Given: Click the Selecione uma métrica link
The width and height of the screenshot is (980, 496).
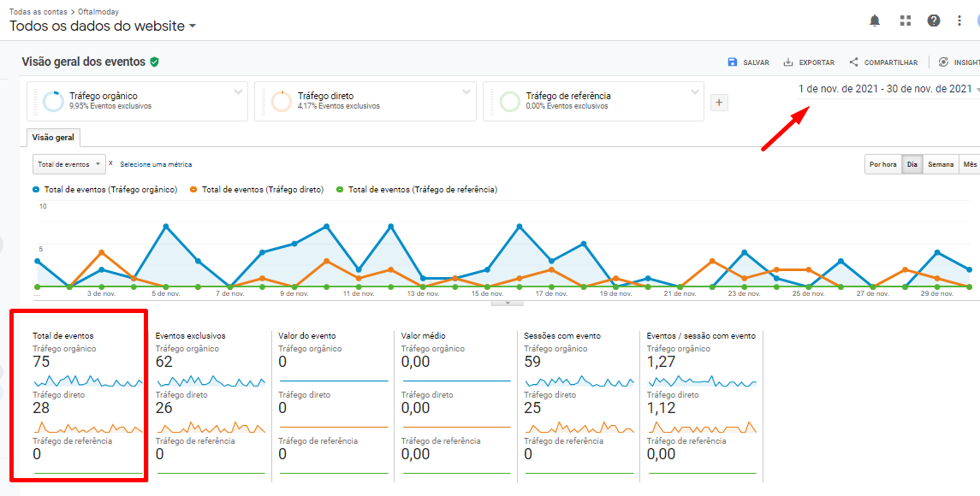Looking at the screenshot, I should [156, 164].
